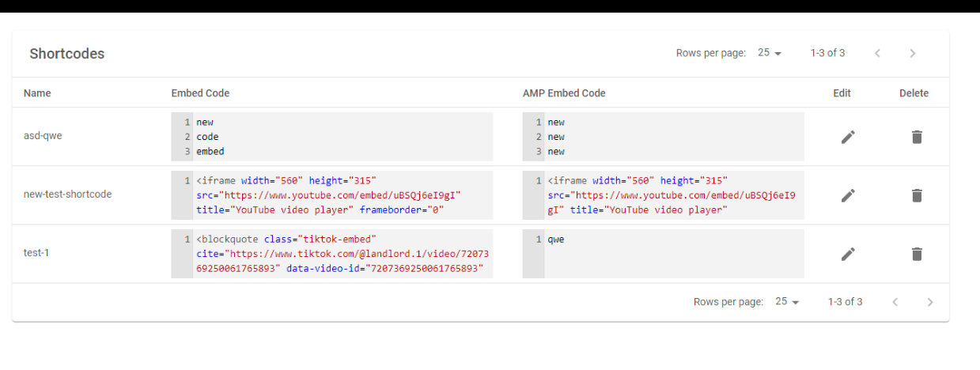Click the Delete column header
Viewport: 980px width, 370px height.
coord(914,93)
